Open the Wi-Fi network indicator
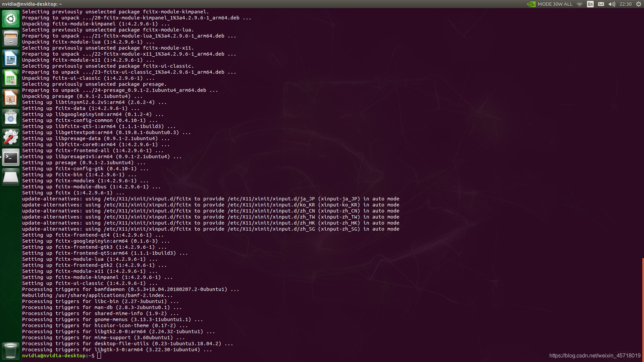Screen dimensions: 644x362 pos(580,4)
